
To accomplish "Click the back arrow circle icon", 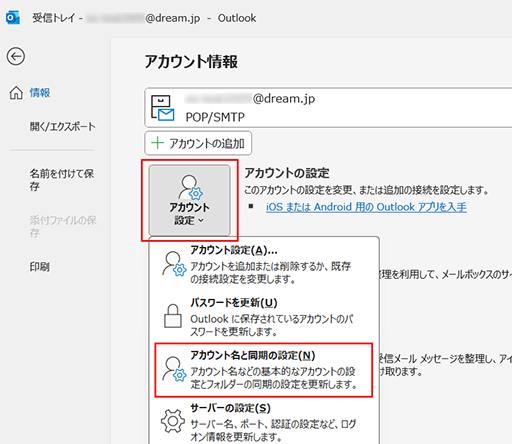I will pos(16,56).
